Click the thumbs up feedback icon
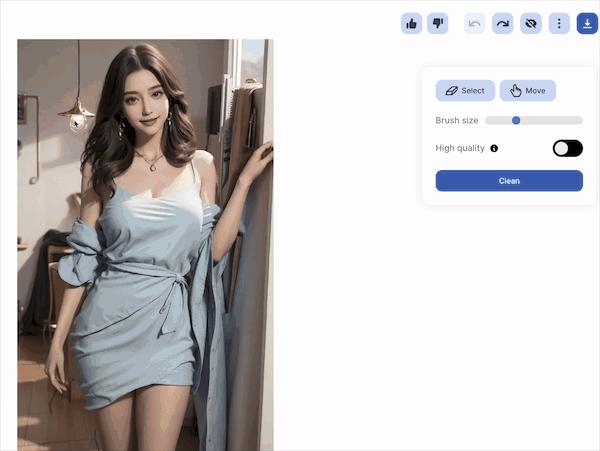Screen dimensions: 600x451 tap(411, 24)
